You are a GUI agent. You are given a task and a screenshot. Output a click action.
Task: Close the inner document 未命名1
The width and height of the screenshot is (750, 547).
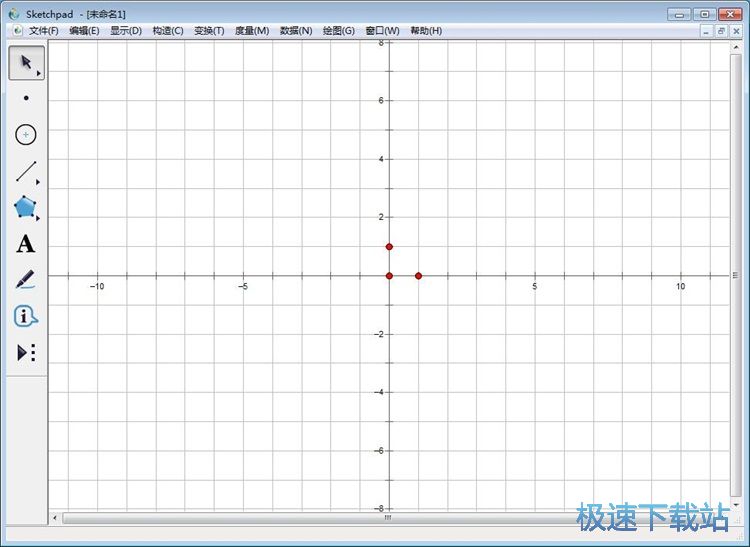tap(737, 31)
